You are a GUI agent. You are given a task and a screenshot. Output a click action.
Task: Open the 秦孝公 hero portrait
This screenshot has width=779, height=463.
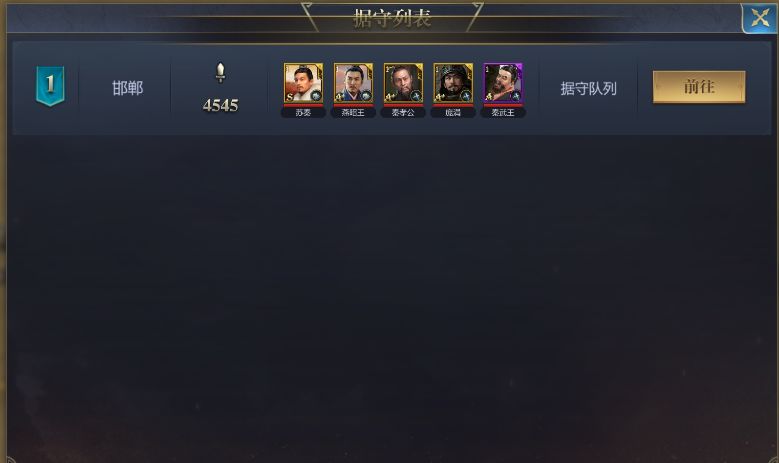click(403, 83)
